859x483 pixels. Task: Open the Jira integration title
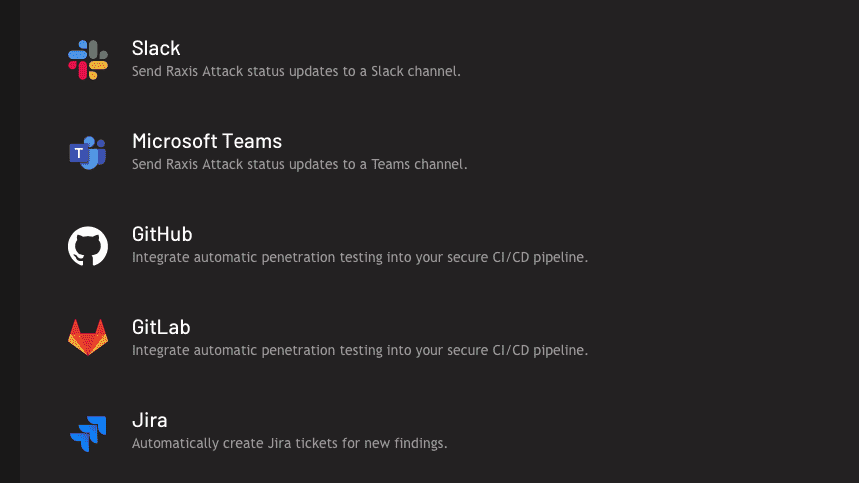point(149,420)
